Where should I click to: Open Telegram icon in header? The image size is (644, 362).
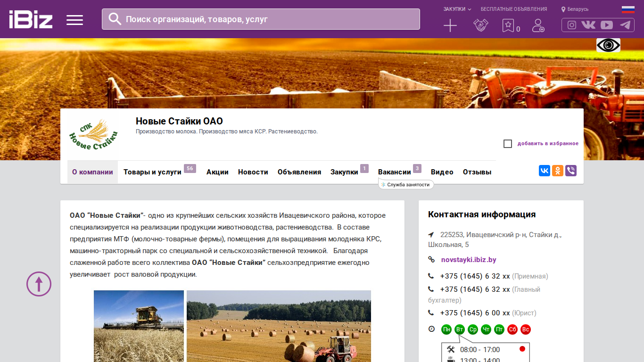[x=625, y=25]
